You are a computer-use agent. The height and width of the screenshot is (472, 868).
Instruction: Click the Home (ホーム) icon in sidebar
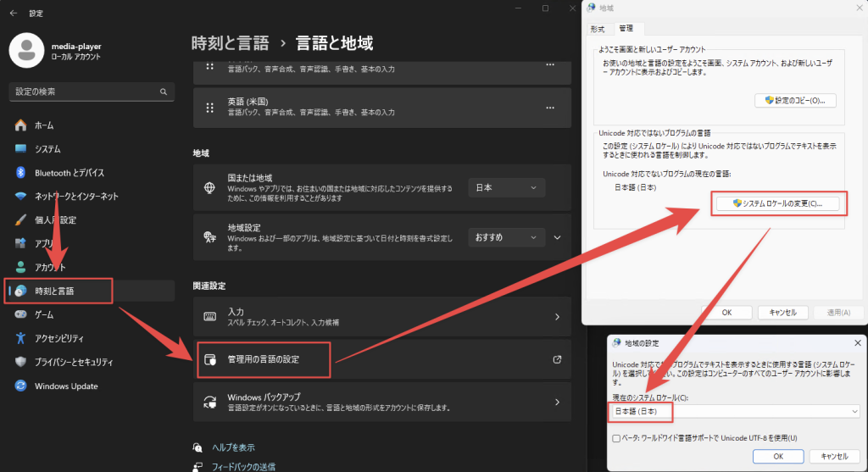21,125
